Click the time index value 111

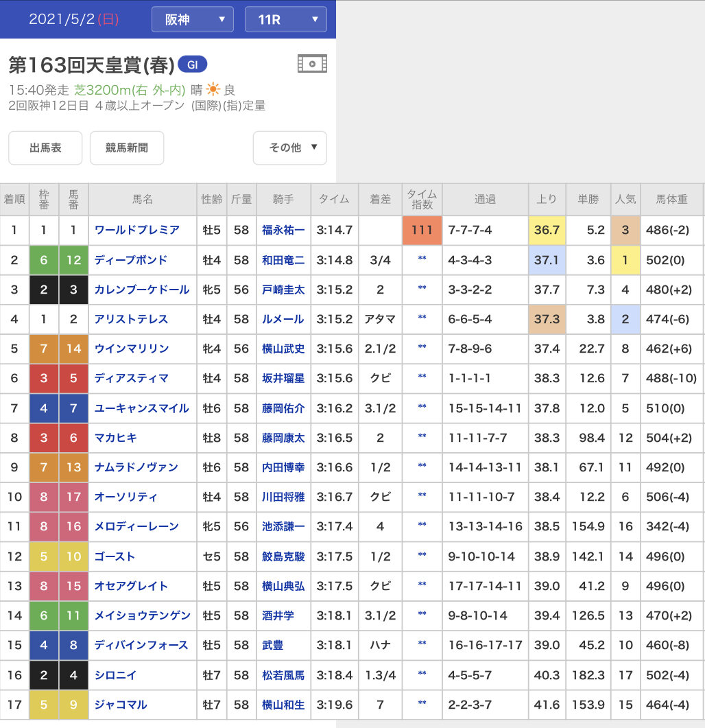[422, 230]
